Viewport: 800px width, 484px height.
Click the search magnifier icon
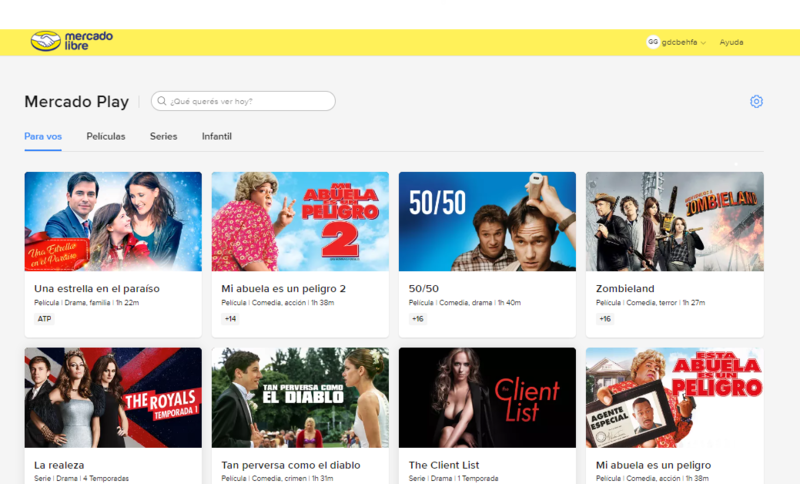coord(162,101)
